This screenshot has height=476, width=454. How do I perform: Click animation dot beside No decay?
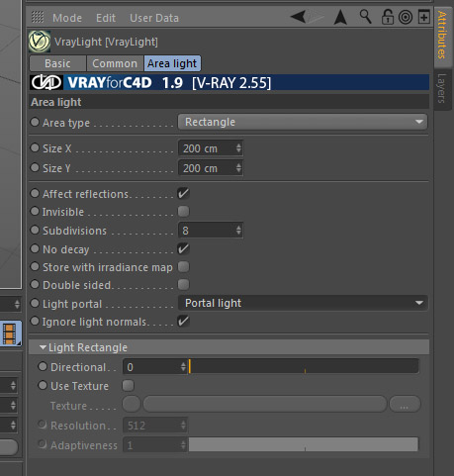pyautogui.click(x=35, y=248)
